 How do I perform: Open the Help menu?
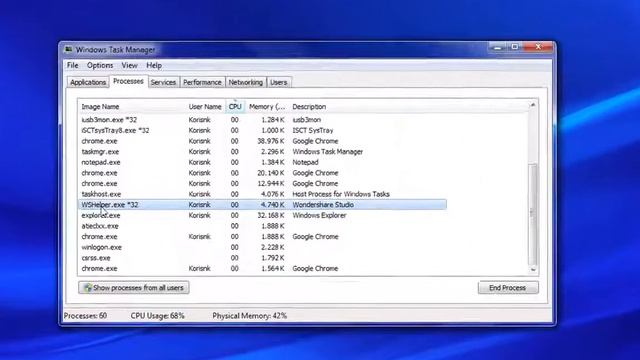pos(154,65)
